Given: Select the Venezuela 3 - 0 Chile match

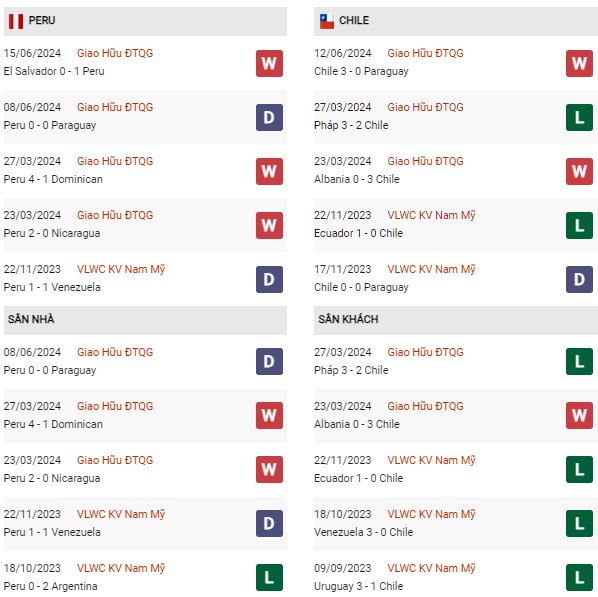Looking at the screenshot, I should point(363,532).
